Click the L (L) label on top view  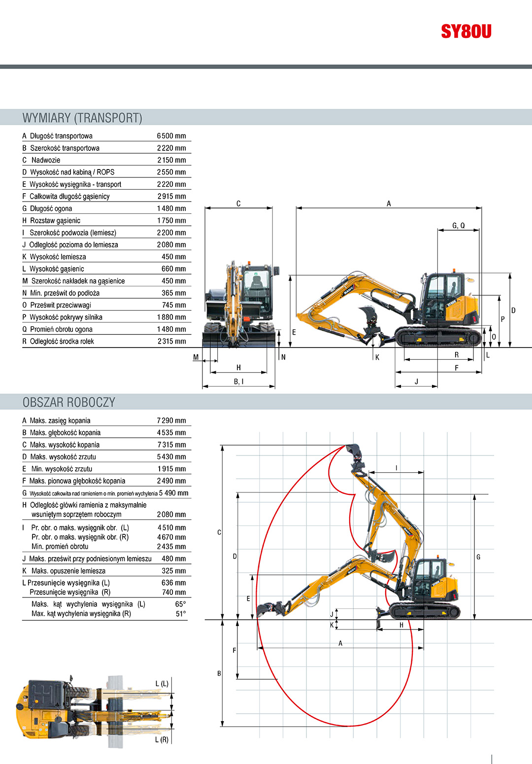tap(162, 684)
